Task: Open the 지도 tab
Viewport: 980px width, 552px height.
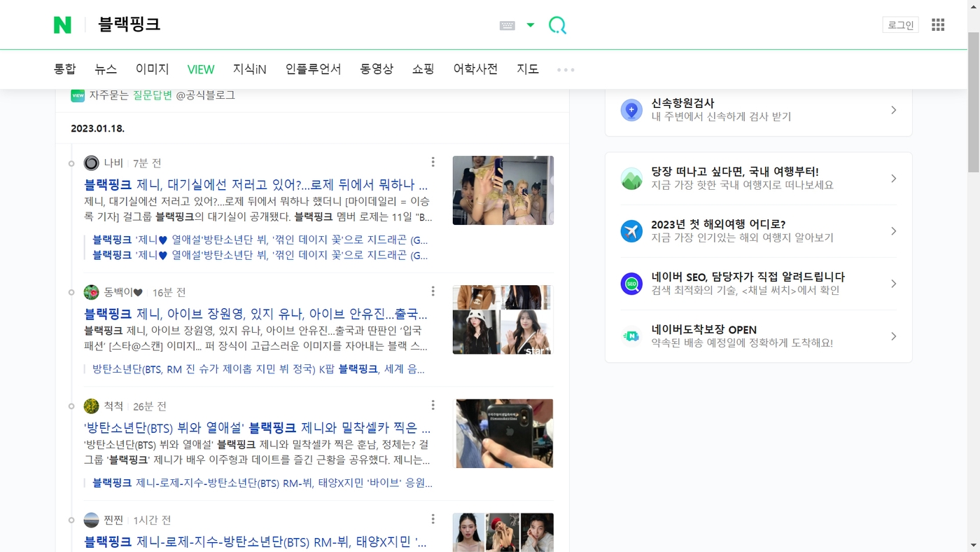Action: pyautogui.click(x=528, y=69)
